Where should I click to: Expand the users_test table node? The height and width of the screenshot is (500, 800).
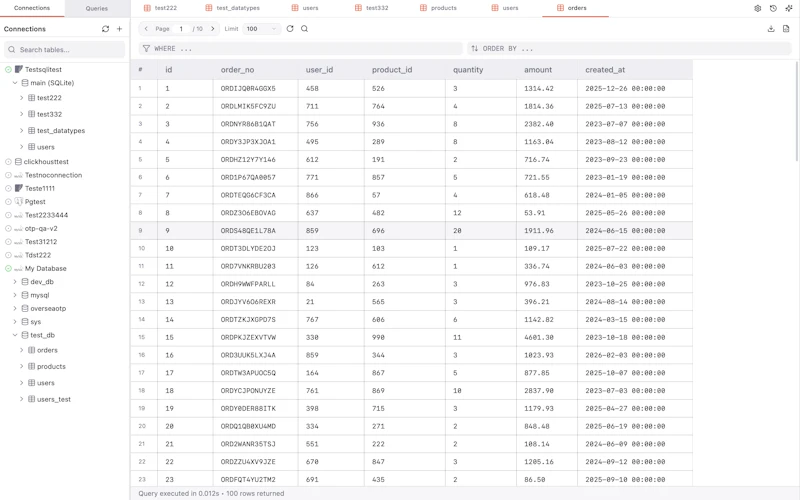pyautogui.click(x=21, y=399)
